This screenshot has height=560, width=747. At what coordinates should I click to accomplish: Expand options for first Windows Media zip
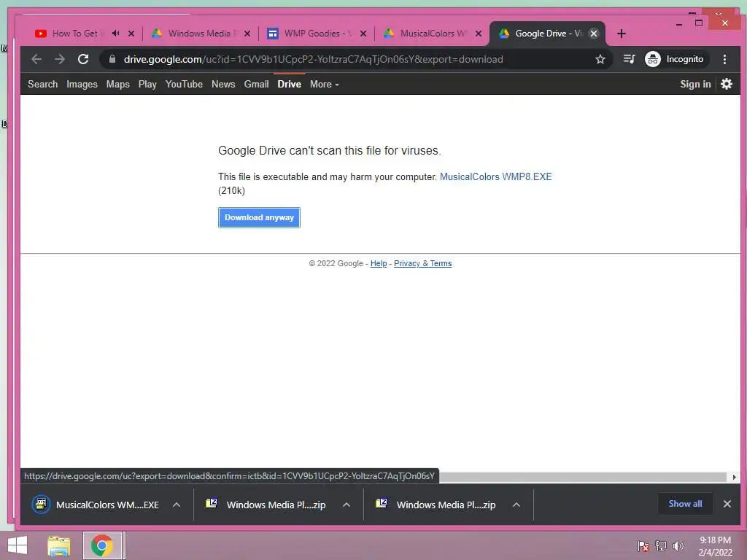tap(347, 505)
